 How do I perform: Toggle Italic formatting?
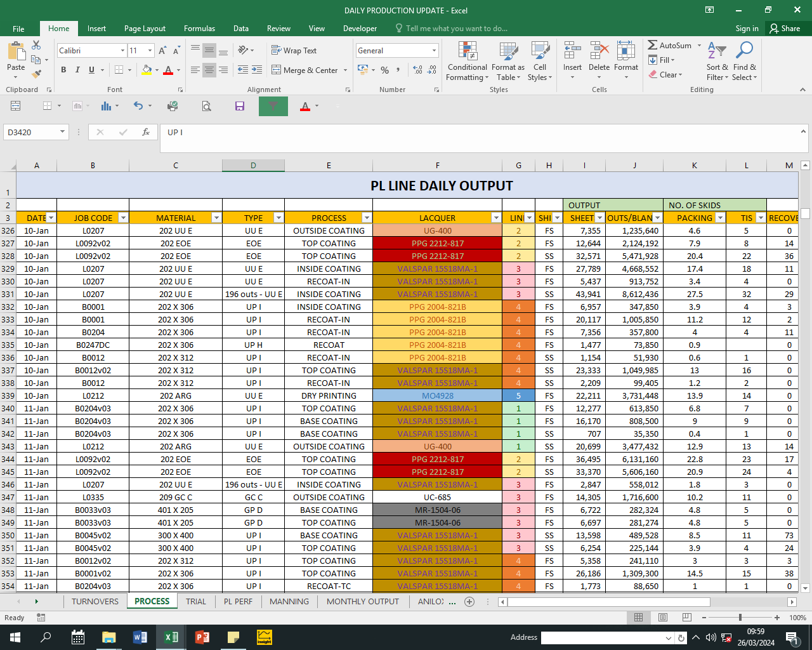coord(77,70)
